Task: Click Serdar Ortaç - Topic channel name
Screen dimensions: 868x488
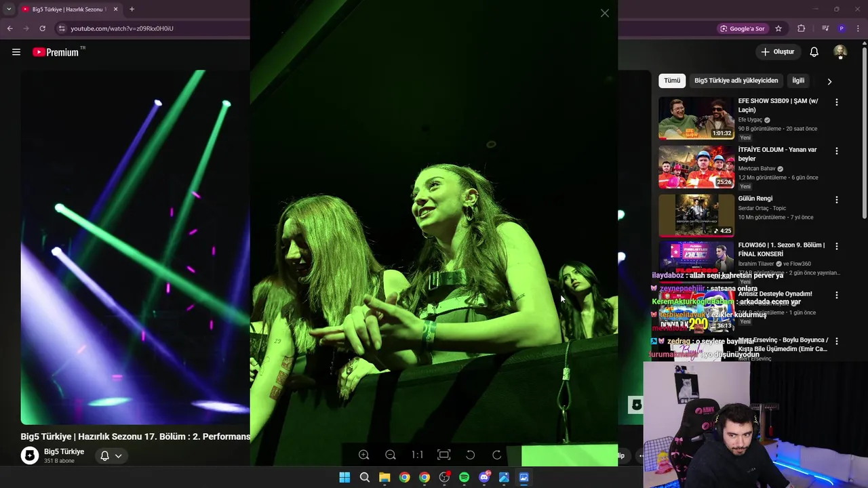Action: click(762, 209)
